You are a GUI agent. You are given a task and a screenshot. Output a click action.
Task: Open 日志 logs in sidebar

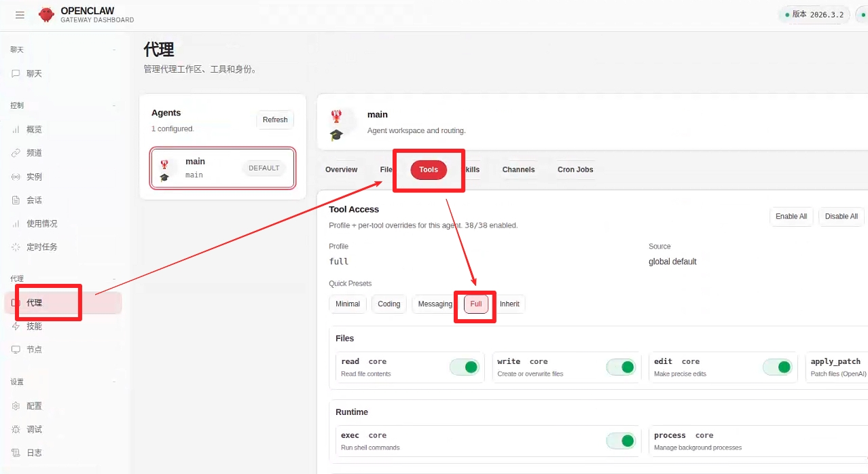point(62,452)
